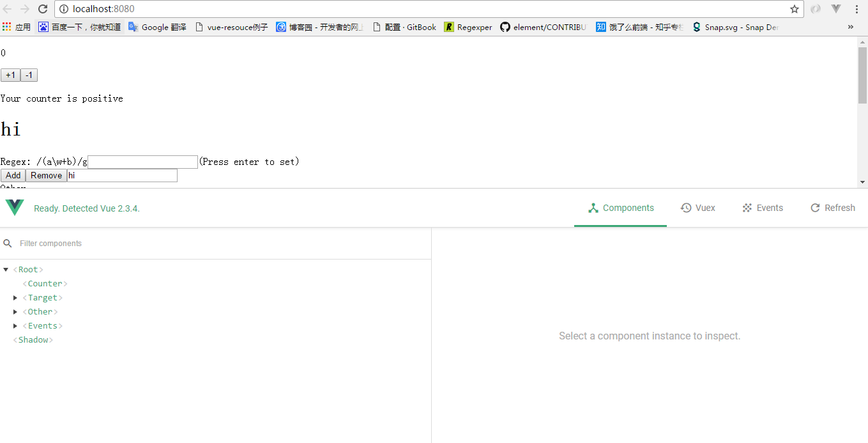Click the counter value 0 text
The height and width of the screenshot is (443, 868).
(3, 53)
